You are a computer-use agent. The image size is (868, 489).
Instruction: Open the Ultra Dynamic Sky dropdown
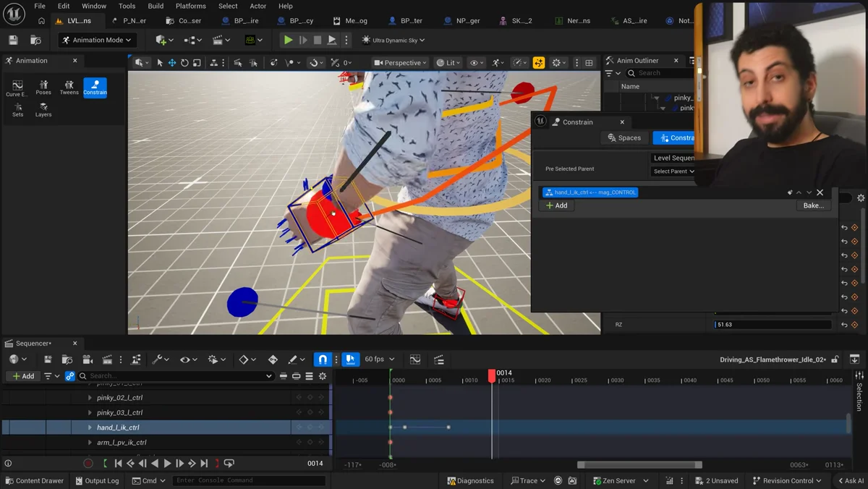click(x=393, y=40)
